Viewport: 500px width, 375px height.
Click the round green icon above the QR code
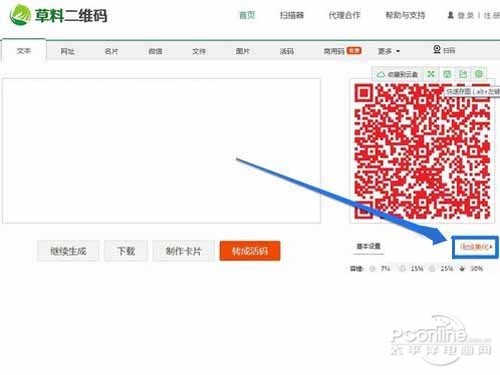click(x=479, y=74)
